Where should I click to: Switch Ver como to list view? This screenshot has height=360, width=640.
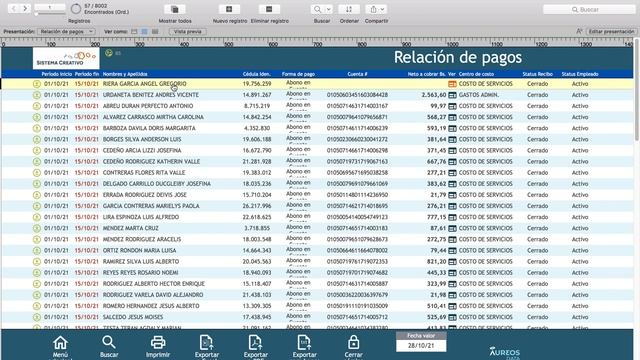tap(144, 31)
